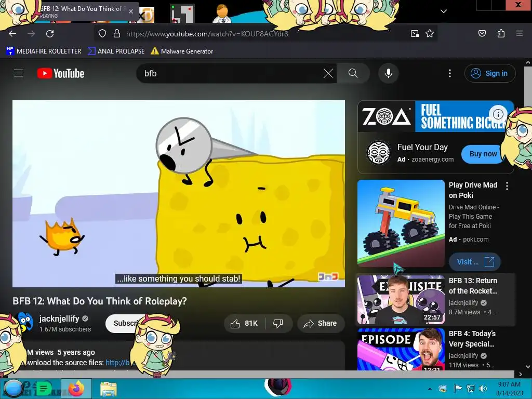Click the Play Drive Mad on Poki title
This screenshot has width=532, height=399.
coord(473,190)
